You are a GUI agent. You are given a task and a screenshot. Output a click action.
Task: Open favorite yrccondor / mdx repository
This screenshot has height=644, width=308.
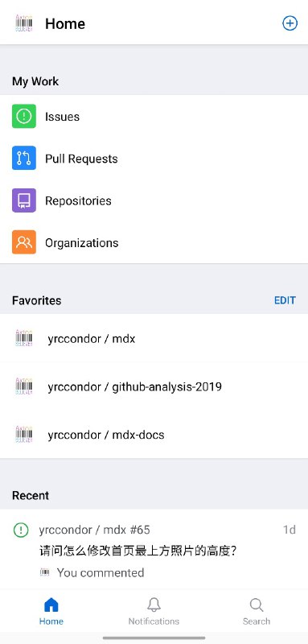click(154, 338)
